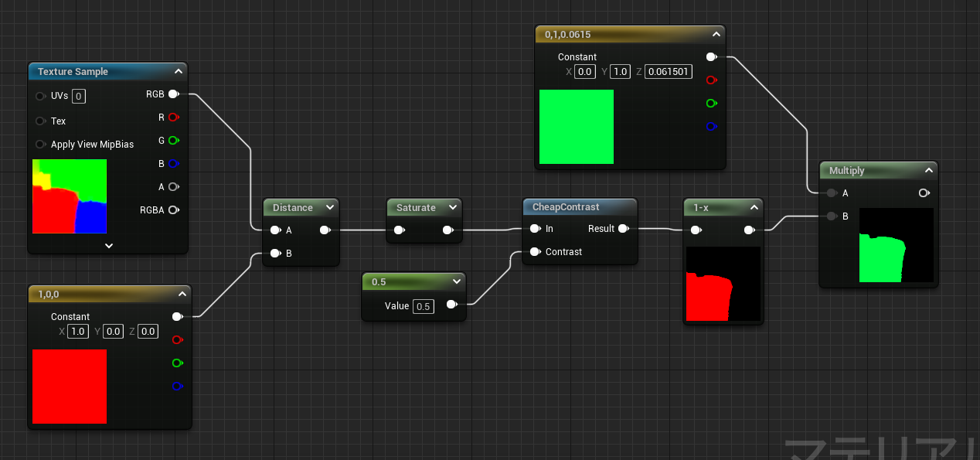Click the red color preview of the 1,0,0 Constant

[x=69, y=386]
